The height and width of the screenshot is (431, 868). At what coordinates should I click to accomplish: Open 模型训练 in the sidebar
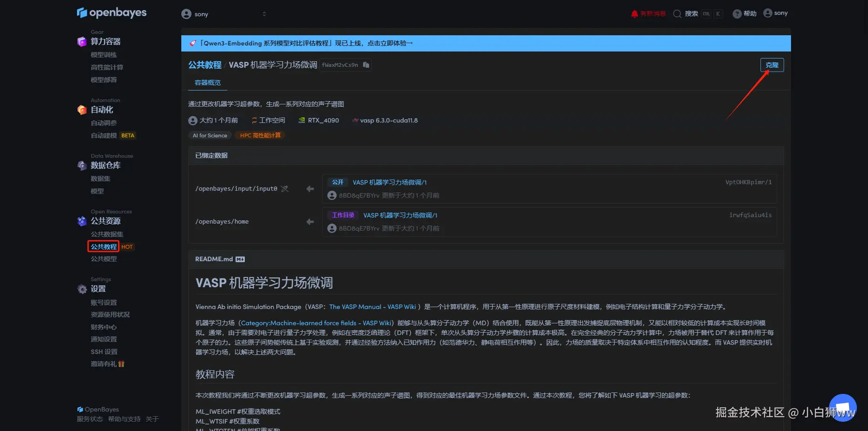tap(104, 55)
